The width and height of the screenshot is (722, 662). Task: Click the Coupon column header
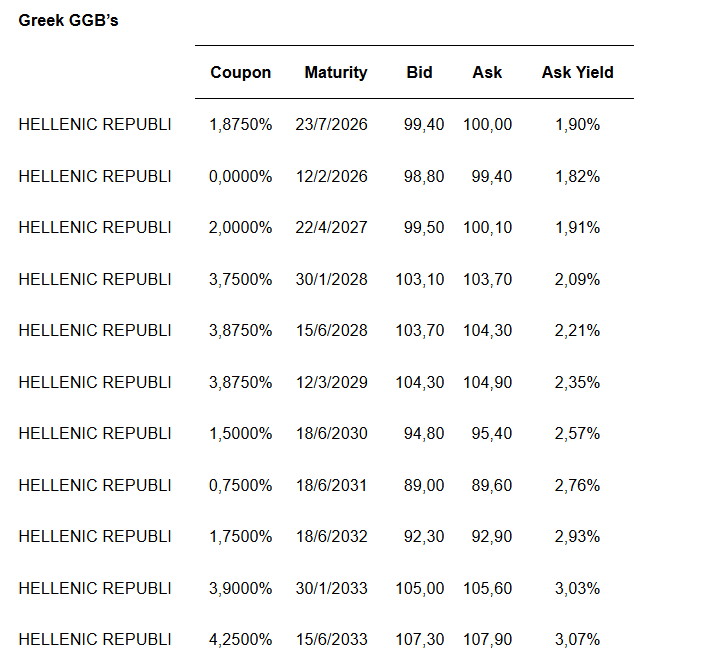(x=240, y=72)
